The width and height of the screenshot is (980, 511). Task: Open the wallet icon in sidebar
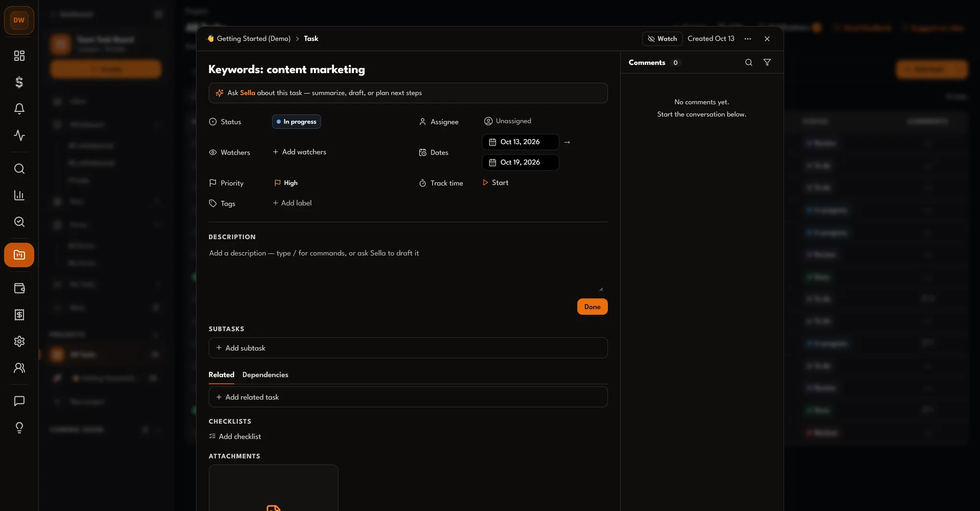click(19, 288)
